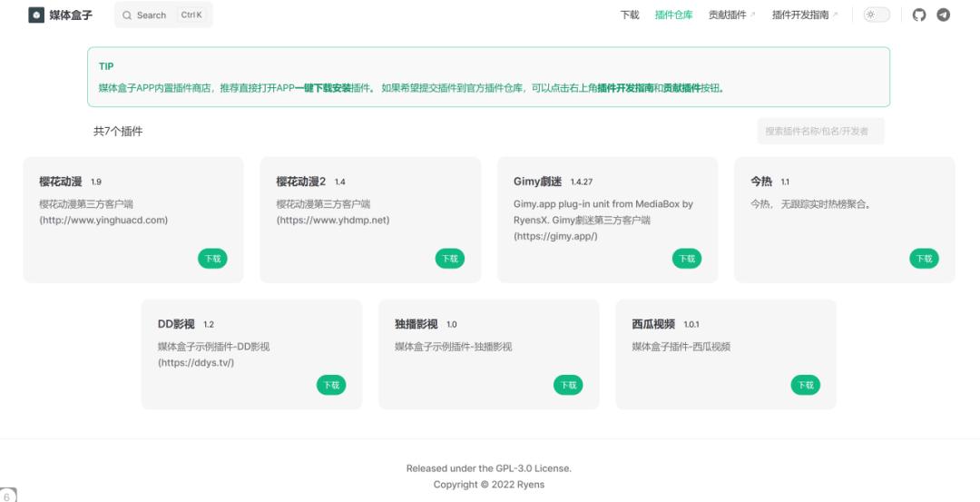980x502 pixels.
Task: Click the ddys.tv URL text
Action: 196,362
